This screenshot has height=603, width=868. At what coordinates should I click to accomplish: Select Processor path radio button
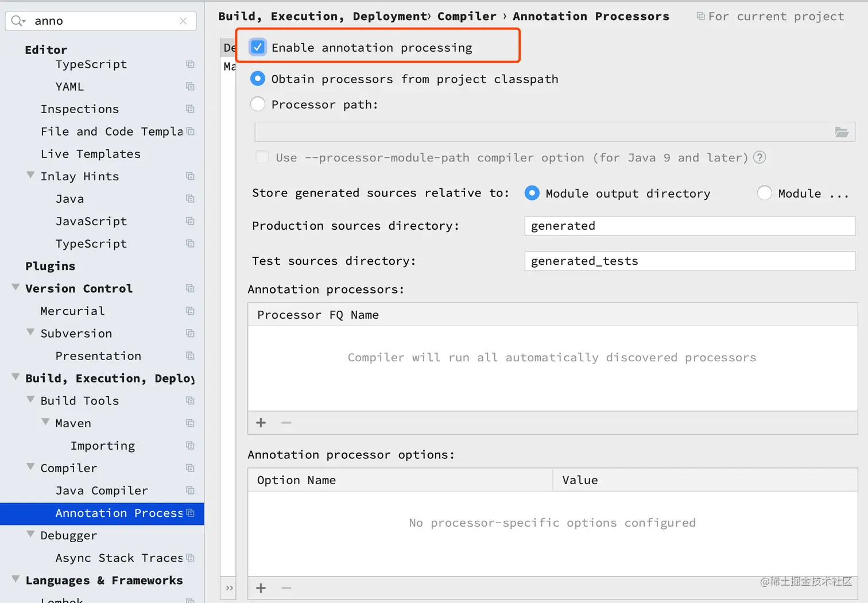258,105
